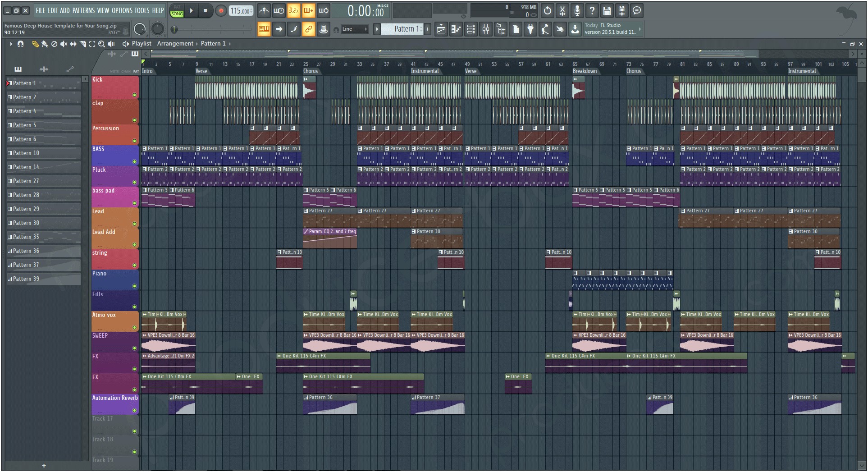Image resolution: width=868 pixels, height=472 pixels.
Task: Open the Tempo tapper icon
Action: tap(545, 29)
